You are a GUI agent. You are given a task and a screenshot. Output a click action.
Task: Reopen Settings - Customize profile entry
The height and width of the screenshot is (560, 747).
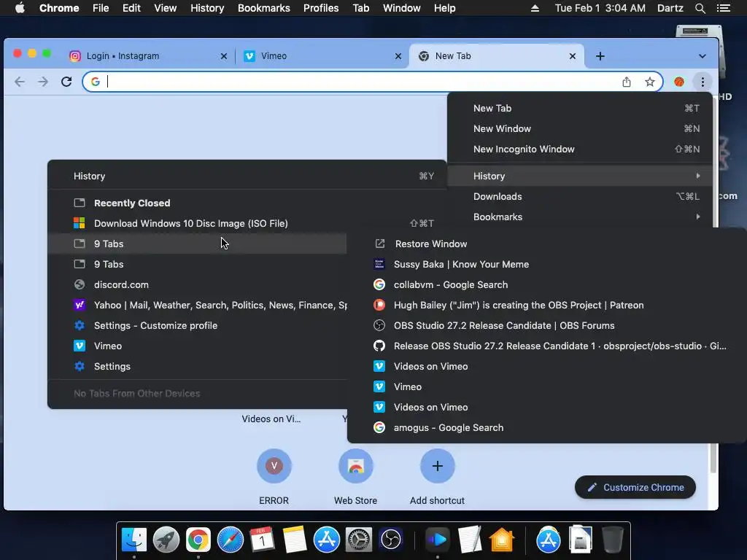click(x=197, y=326)
